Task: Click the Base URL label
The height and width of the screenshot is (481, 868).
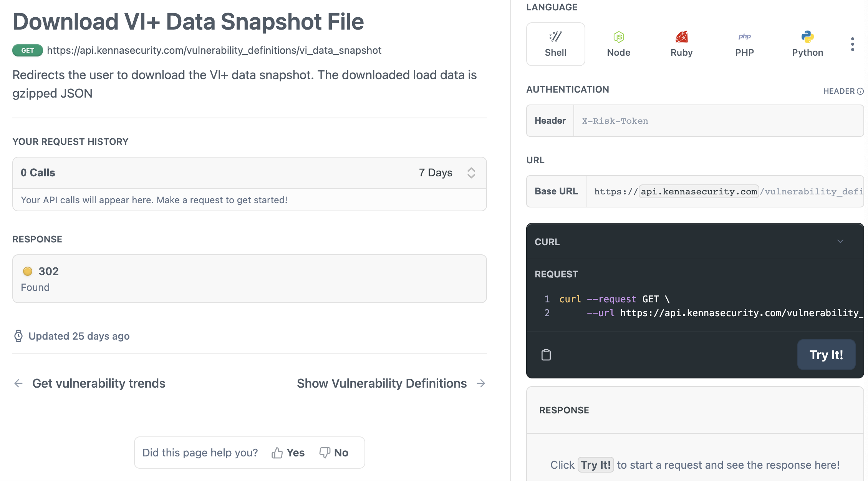Action: 556,191
